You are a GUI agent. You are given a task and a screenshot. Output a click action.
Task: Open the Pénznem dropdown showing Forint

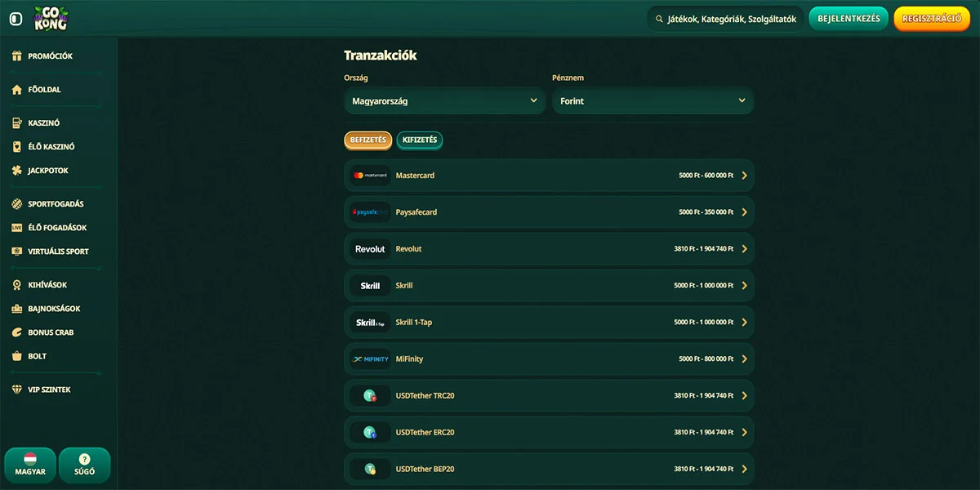[653, 101]
